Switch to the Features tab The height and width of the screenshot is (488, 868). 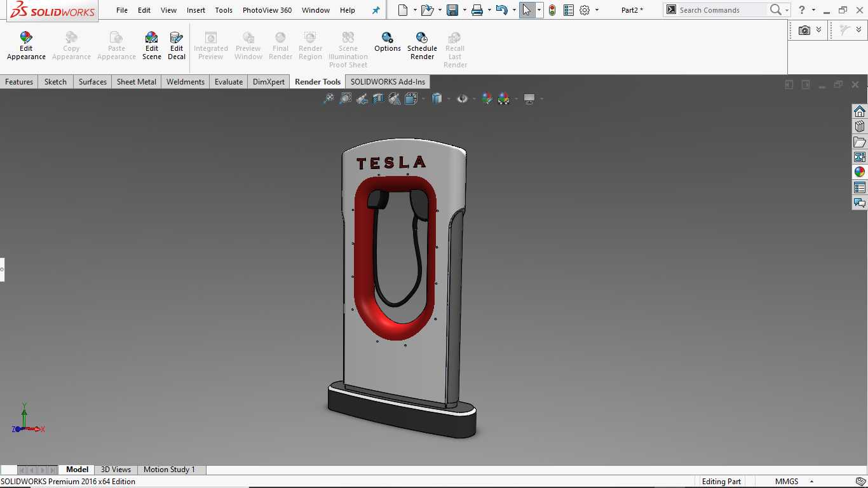click(x=19, y=81)
